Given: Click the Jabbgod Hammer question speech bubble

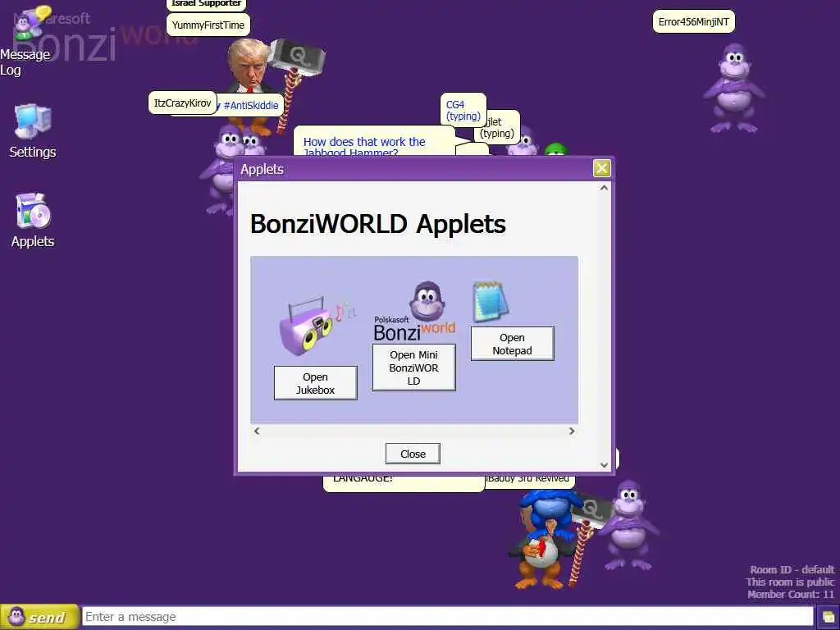Looking at the screenshot, I should pos(374,142).
